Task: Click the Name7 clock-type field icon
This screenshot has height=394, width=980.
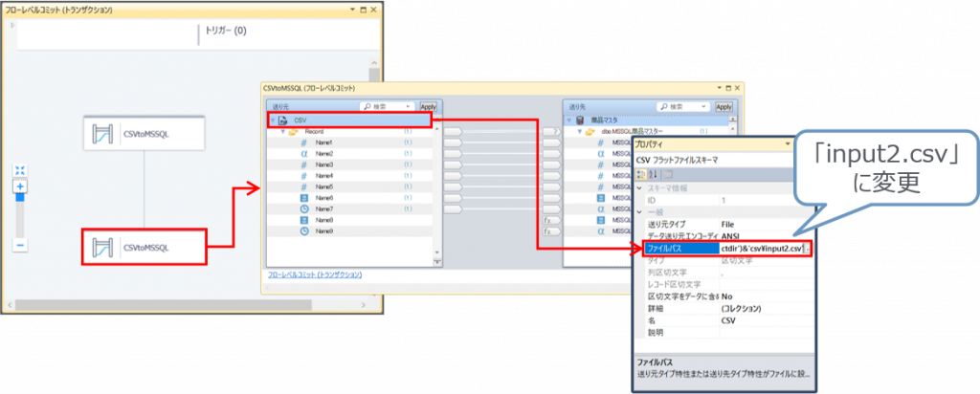Action: [302, 208]
